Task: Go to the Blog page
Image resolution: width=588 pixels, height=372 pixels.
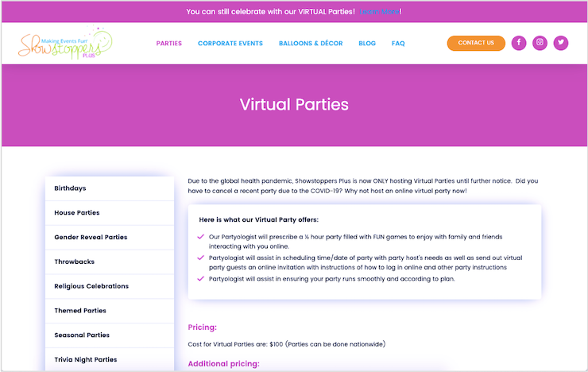Action: point(367,44)
